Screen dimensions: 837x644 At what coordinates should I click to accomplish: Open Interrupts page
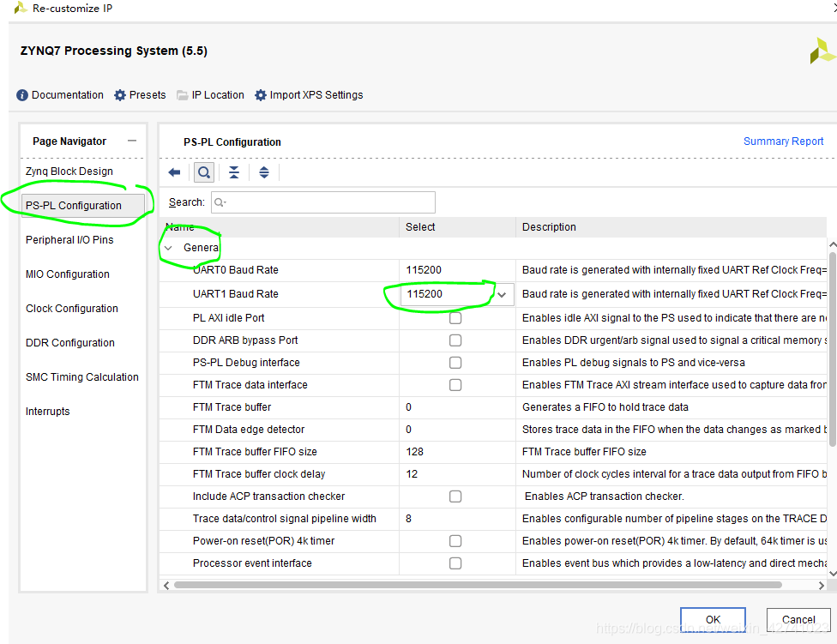pos(47,412)
